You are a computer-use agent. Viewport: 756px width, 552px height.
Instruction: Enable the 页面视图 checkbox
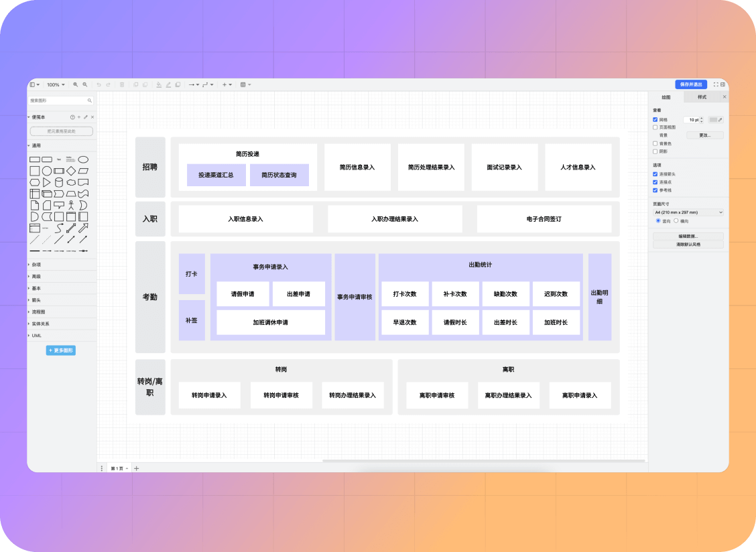click(x=655, y=127)
